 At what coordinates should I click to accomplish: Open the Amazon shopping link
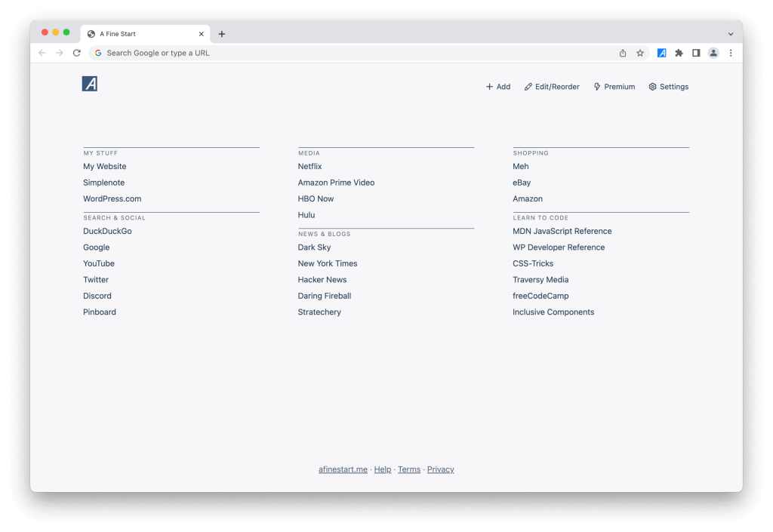[528, 199]
